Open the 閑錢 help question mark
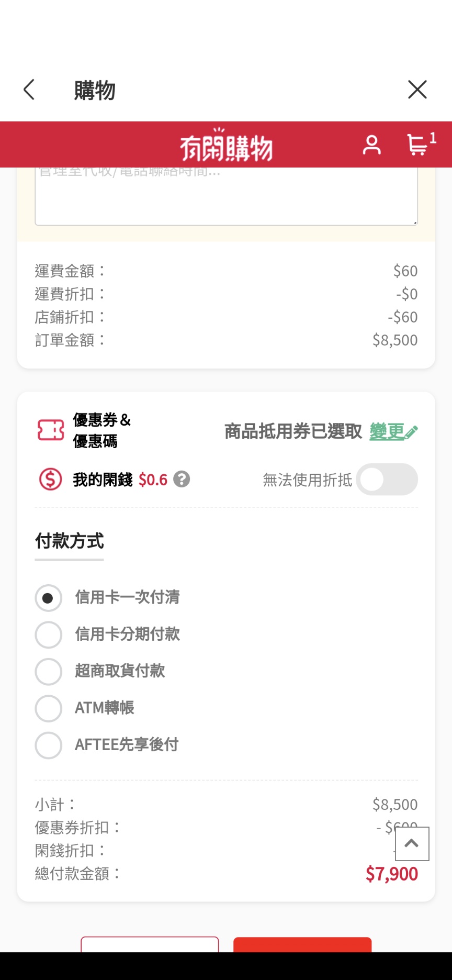This screenshot has height=980, width=452. pyautogui.click(x=182, y=480)
